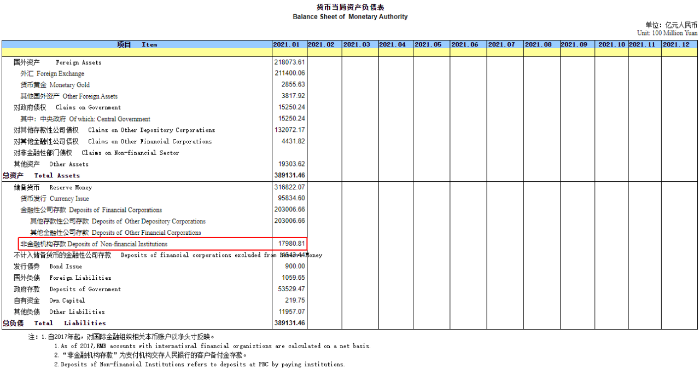Select the 2021.01 column header
Image resolution: width=700 pixels, height=369 pixels.
[289, 45]
